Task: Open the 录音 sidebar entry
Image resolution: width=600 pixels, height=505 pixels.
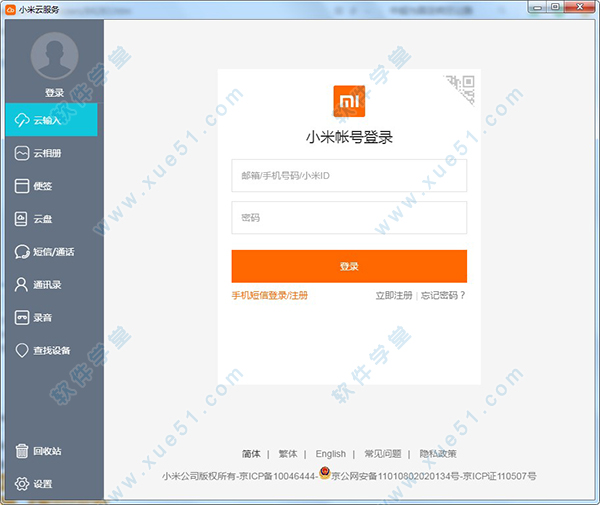Action: tap(51, 318)
